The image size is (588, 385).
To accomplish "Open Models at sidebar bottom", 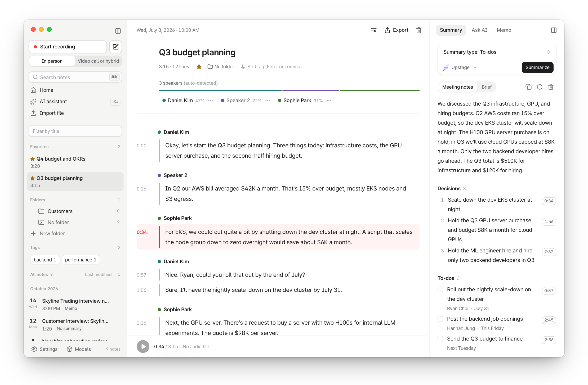I will tap(79, 349).
